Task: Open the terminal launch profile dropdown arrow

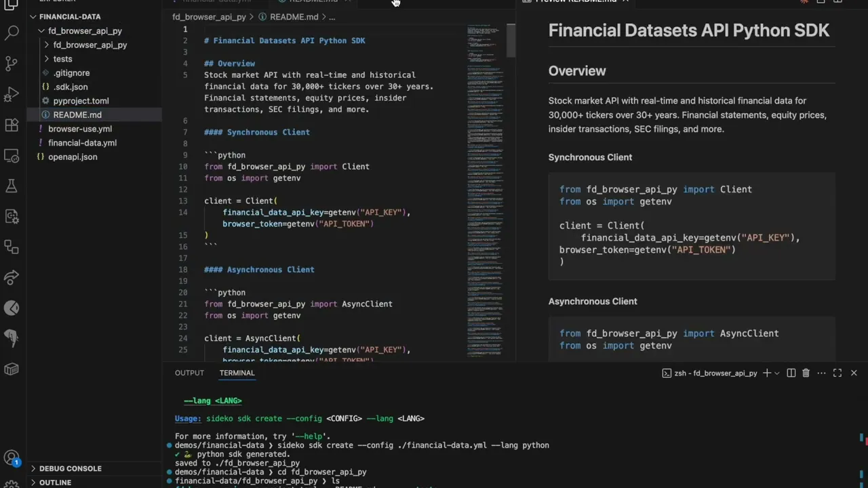Action: click(776, 373)
